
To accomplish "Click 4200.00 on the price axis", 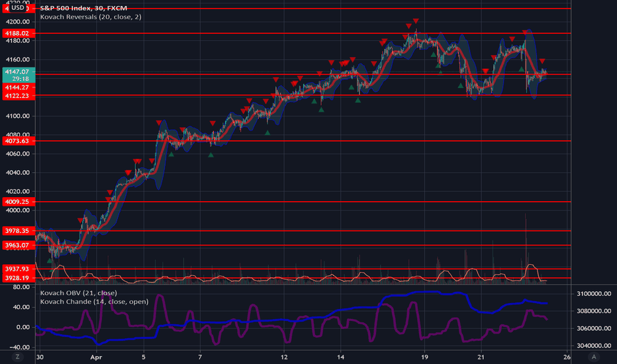I will click(x=18, y=22).
